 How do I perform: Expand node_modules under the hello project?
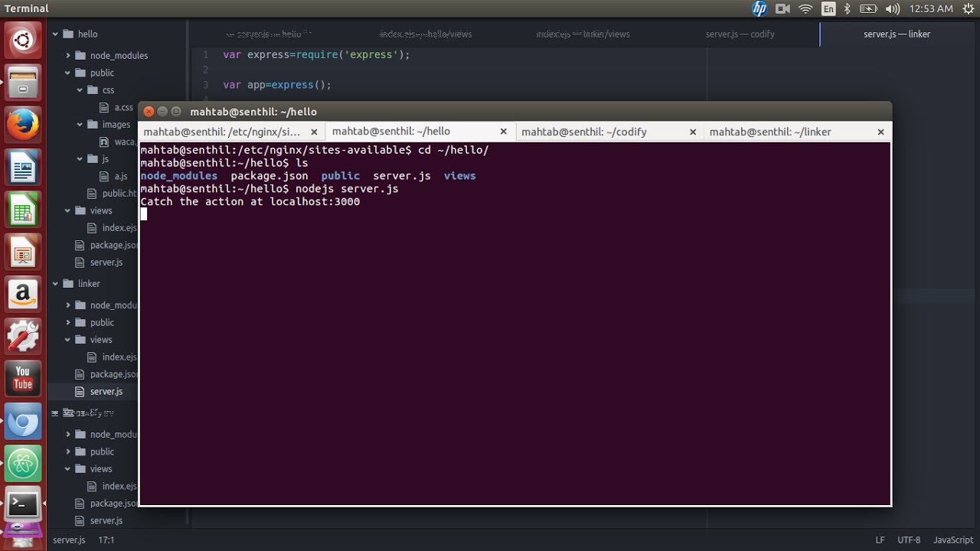click(x=67, y=56)
